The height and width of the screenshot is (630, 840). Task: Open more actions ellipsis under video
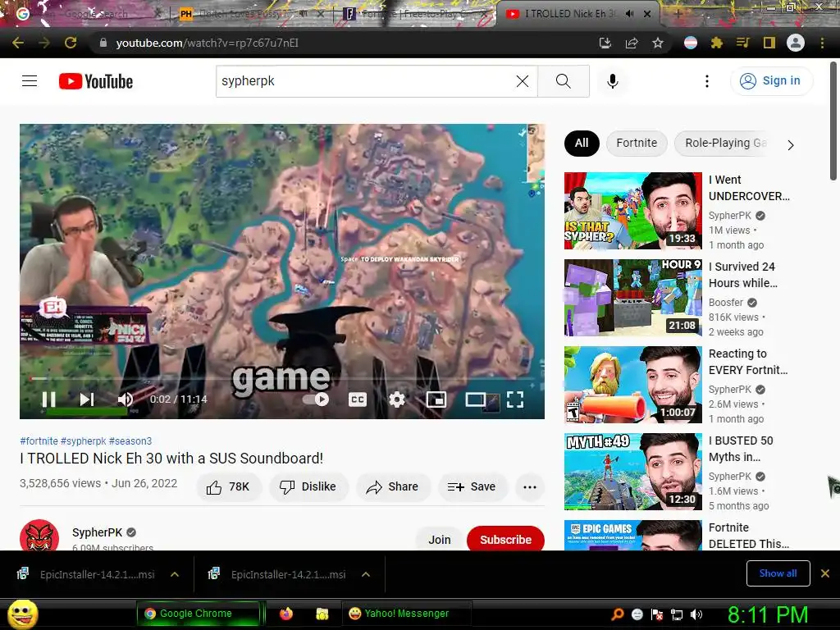[530, 486]
